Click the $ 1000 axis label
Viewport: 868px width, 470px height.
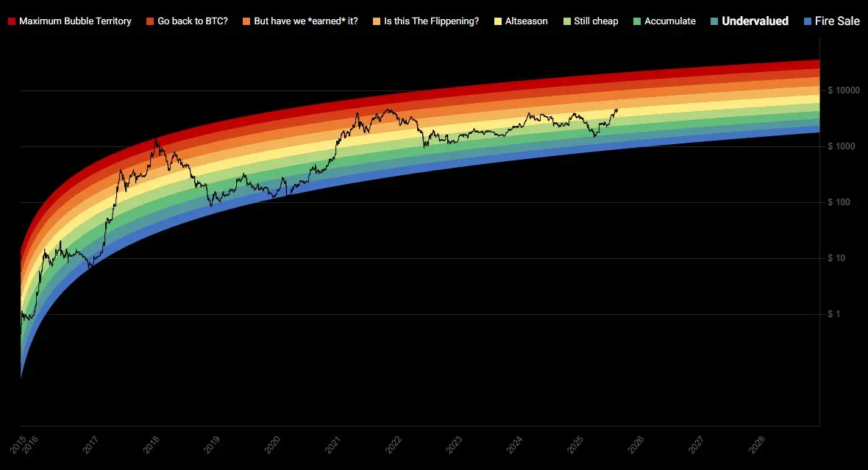click(x=842, y=146)
